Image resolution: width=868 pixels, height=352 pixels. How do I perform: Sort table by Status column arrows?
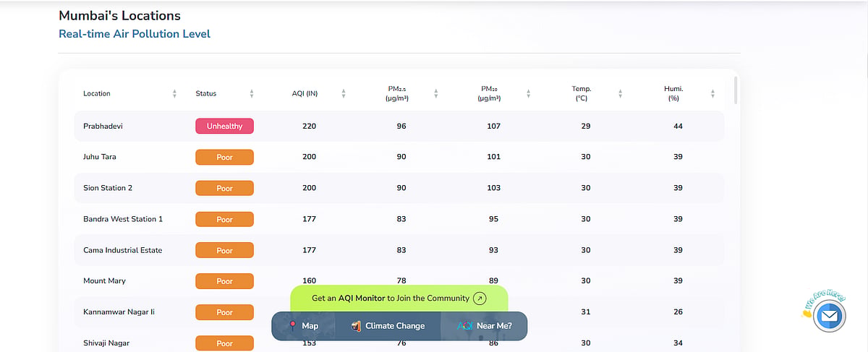(252, 93)
